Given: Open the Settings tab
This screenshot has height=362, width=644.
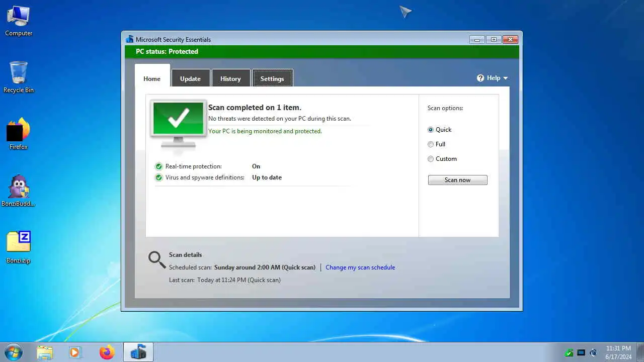Looking at the screenshot, I should click(x=272, y=78).
